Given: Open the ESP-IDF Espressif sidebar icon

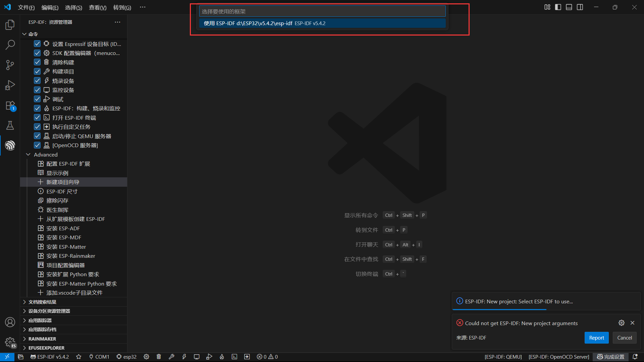Looking at the screenshot, I should 10,145.
